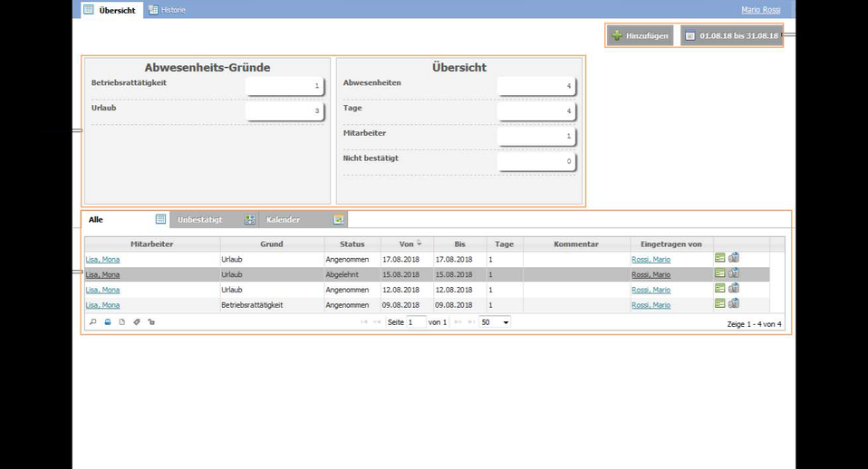Click the Hinzufügen button
Viewport: 868px width, 469px height.
click(x=640, y=35)
